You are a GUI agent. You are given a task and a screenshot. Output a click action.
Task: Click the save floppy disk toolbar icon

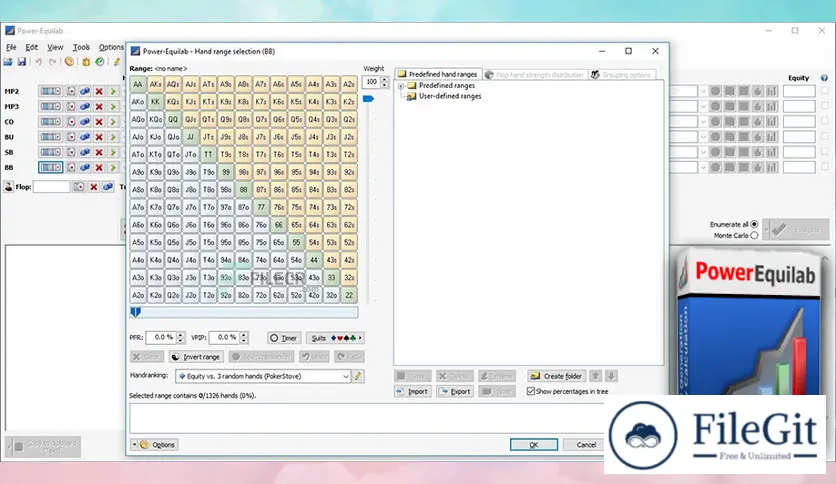click(22, 62)
